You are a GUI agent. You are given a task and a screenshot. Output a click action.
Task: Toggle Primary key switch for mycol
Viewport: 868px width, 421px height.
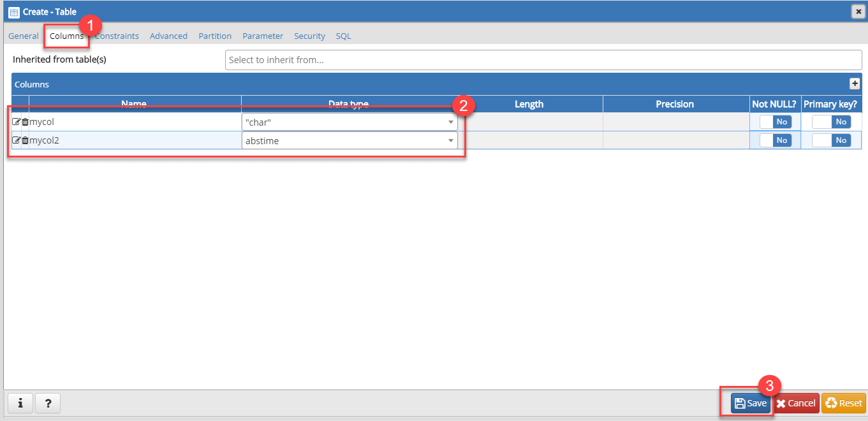click(x=831, y=122)
